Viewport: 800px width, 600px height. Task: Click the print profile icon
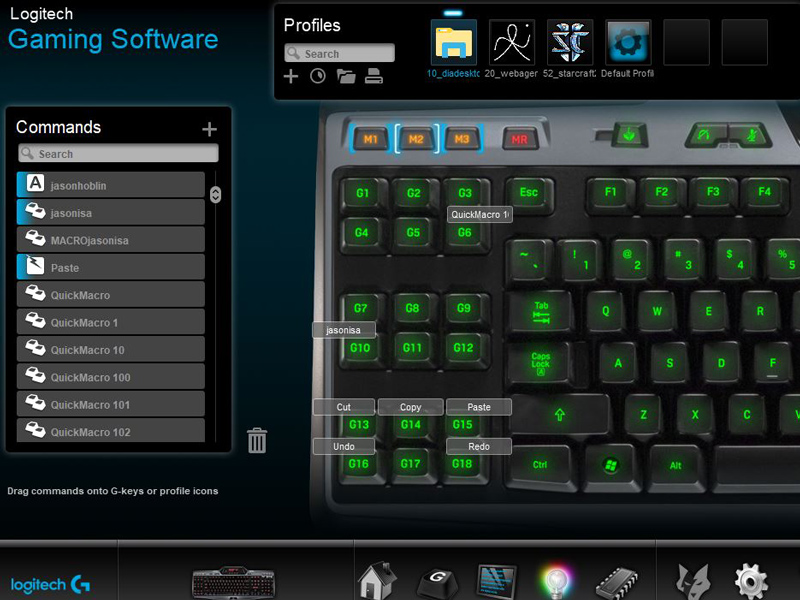click(374, 77)
